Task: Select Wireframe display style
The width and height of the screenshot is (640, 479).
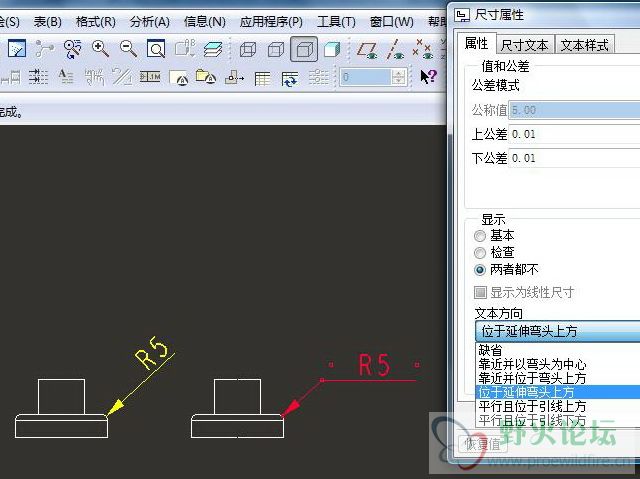Action: coord(248,49)
